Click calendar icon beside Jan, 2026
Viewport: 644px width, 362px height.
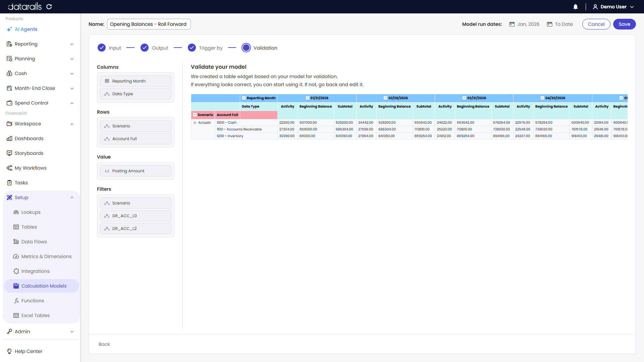[512, 24]
